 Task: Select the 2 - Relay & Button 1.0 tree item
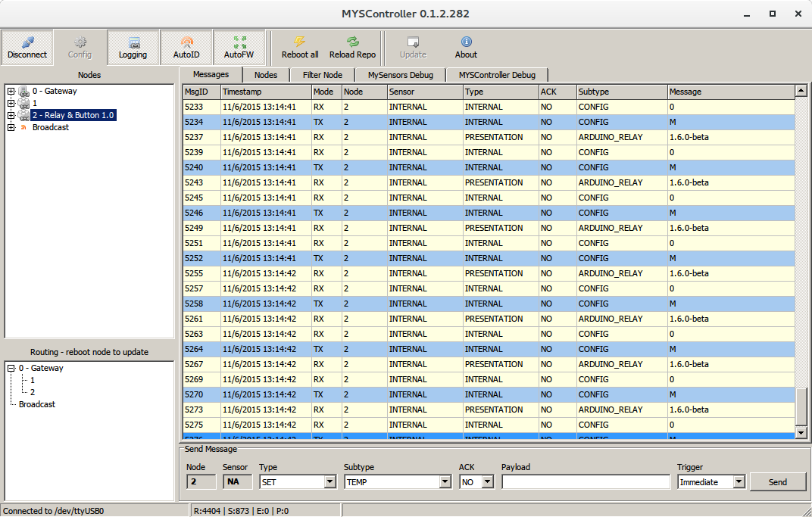pyautogui.click(x=73, y=115)
